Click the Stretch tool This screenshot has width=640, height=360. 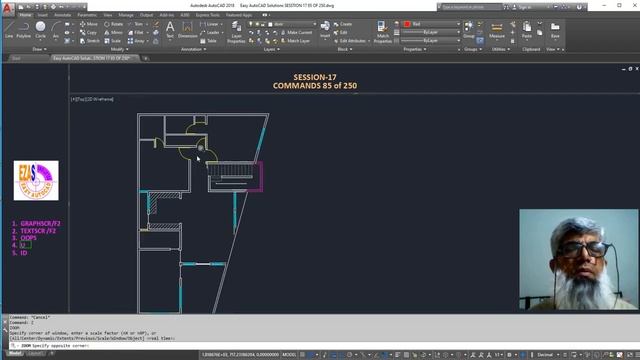click(x=89, y=41)
